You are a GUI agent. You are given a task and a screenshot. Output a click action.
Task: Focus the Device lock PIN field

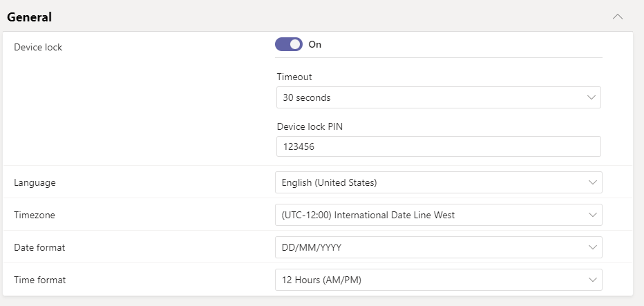(x=439, y=146)
